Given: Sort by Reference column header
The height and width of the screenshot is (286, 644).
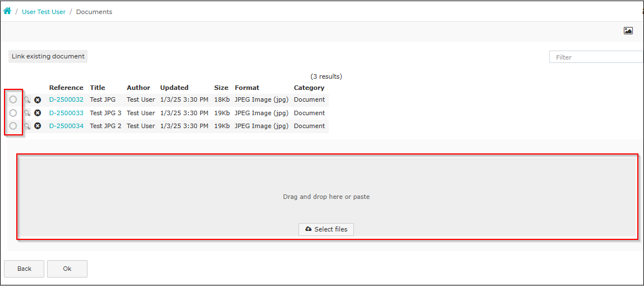Looking at the screenshot, I should (66, 88).
